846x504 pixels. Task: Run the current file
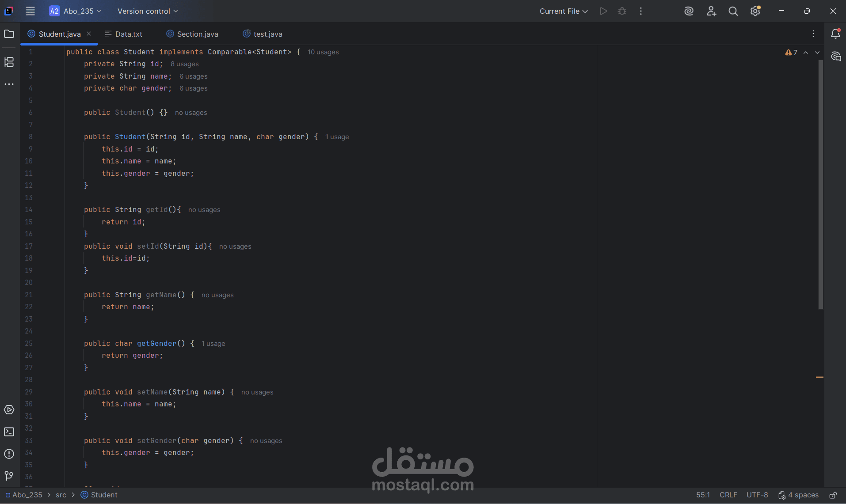603,11
